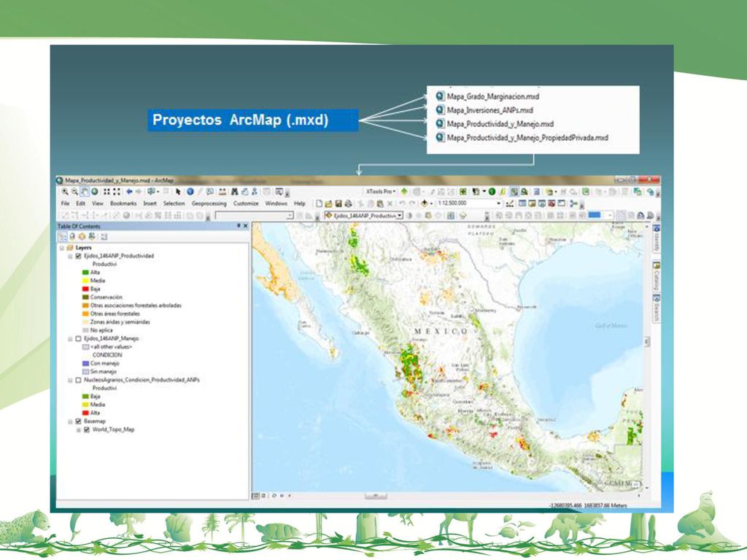List layers by source
Image resolution: width=747 pixels, height=560 pixels.
(72, 237)
